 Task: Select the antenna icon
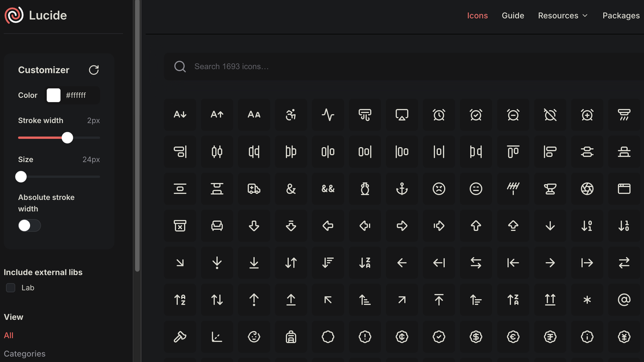[513, 189]
